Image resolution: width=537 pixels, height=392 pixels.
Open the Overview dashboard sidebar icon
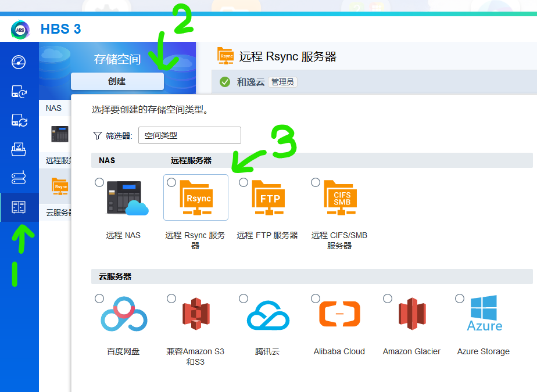19,62
